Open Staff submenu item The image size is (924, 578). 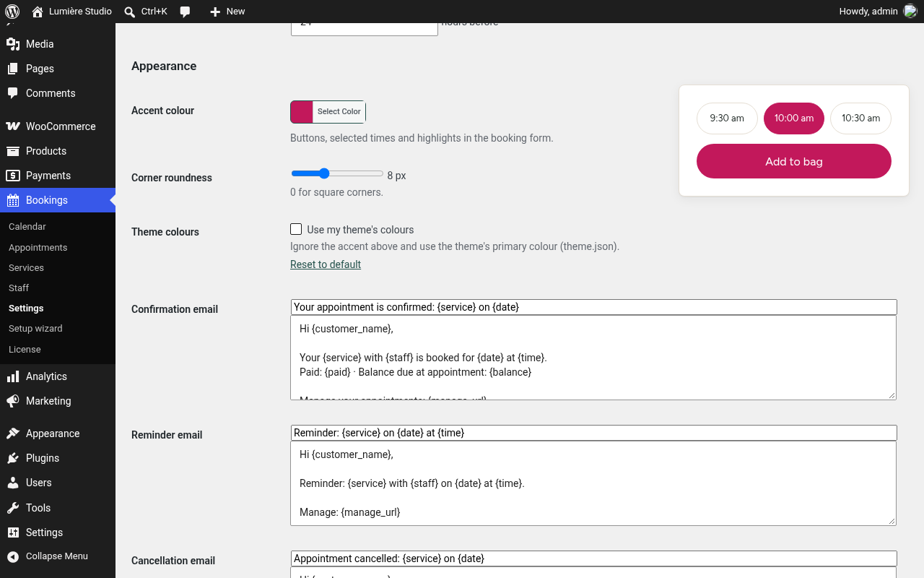click(19, 288)
